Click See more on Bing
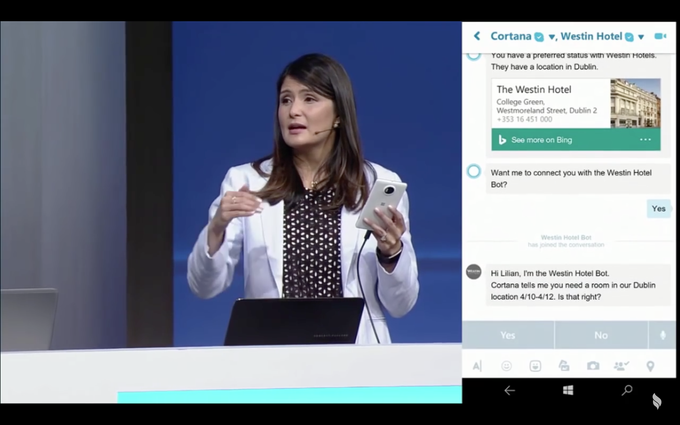680x425 pixels. click(x=542, y=140)
